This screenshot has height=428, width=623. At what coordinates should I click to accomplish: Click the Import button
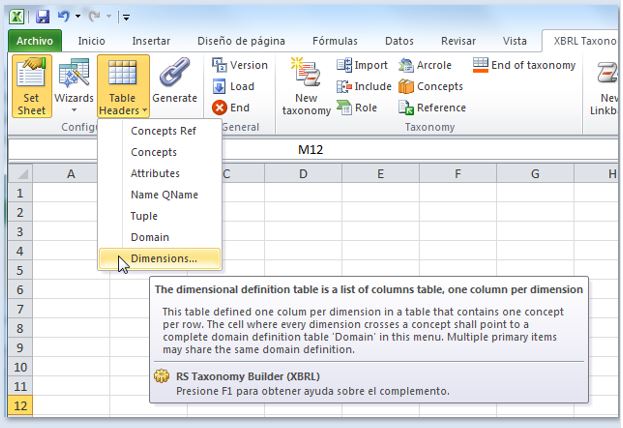pos(362,65)
